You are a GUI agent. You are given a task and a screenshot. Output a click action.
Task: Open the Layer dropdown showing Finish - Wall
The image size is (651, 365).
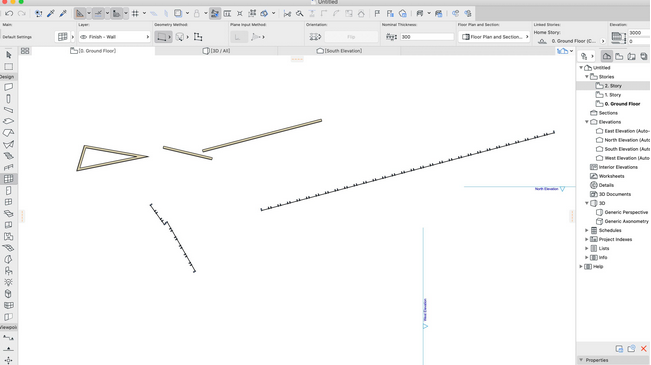click(x=114, y=37)
